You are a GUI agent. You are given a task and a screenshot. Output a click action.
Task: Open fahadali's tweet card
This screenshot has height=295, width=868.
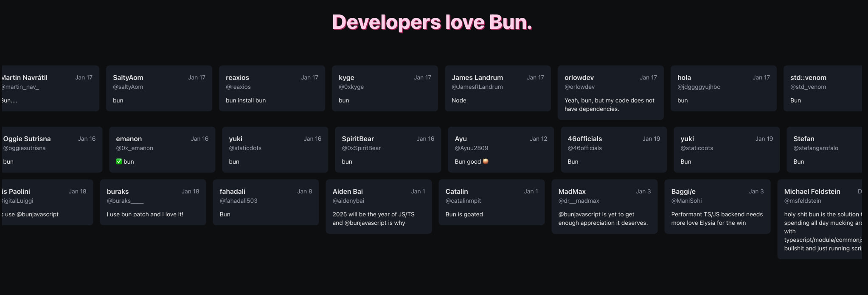[x=266, y=202]
